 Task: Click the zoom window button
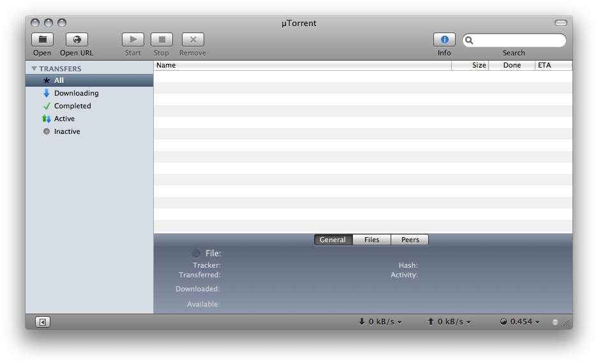click(x=62, y=23)
